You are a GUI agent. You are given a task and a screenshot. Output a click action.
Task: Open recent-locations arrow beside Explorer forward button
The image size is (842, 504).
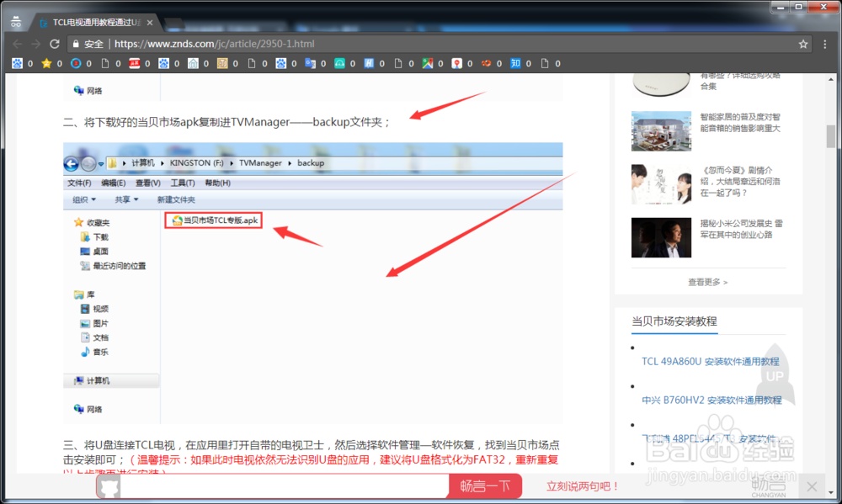coord(101,164)
